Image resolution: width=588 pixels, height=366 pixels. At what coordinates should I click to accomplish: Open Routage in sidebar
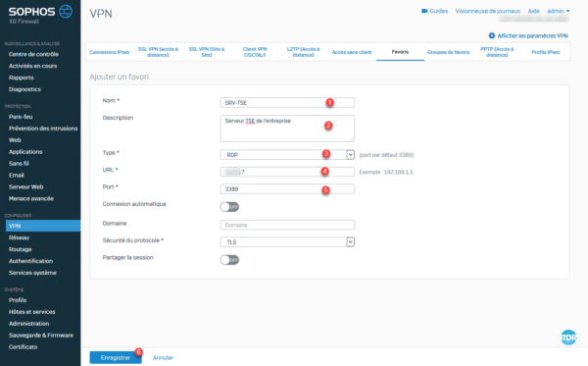pos(21,249)
